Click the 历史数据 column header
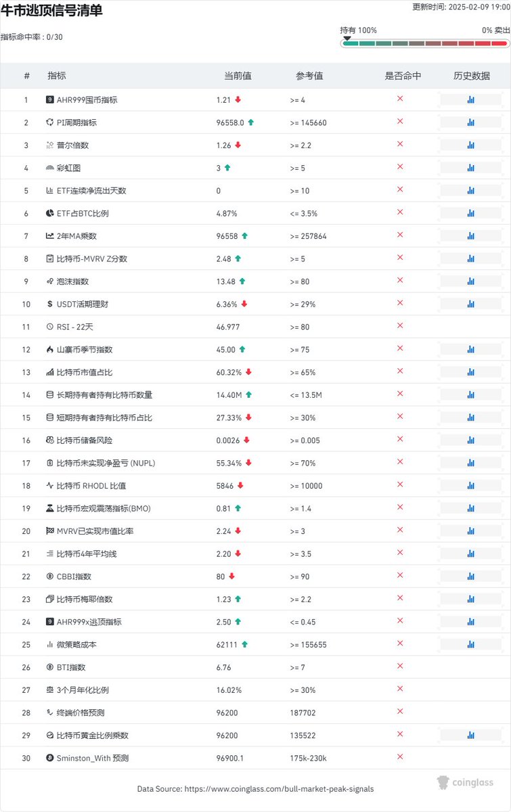The image size is (511, 812). (472, 76)
